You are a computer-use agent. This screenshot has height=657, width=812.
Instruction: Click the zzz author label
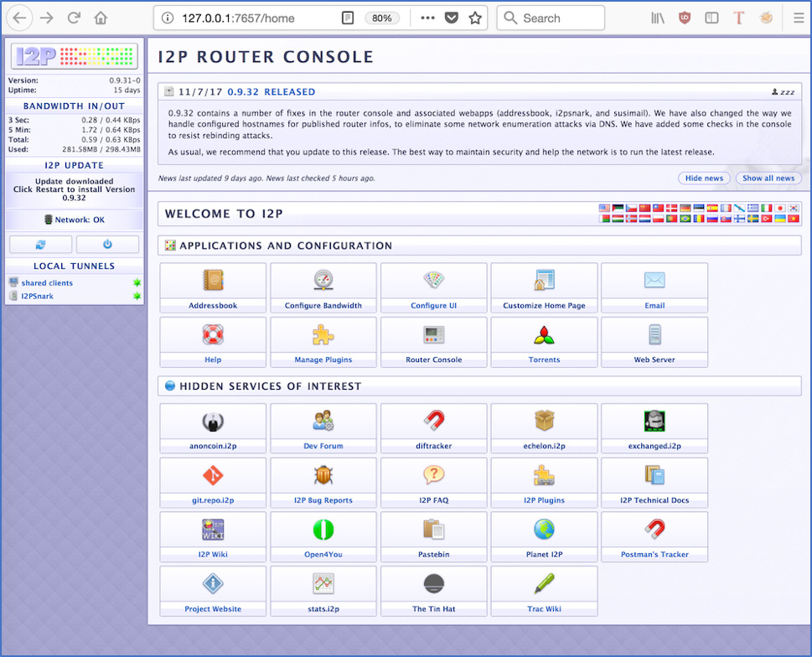click(783, 92)
